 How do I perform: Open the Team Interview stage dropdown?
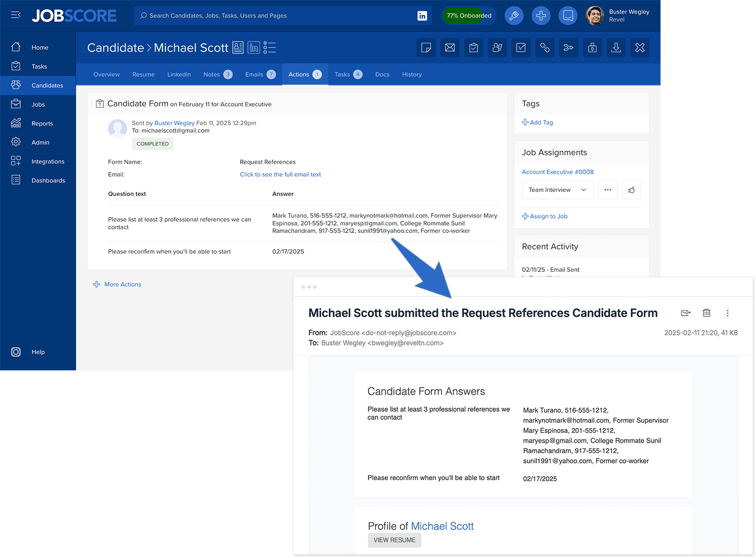[557, 190]
